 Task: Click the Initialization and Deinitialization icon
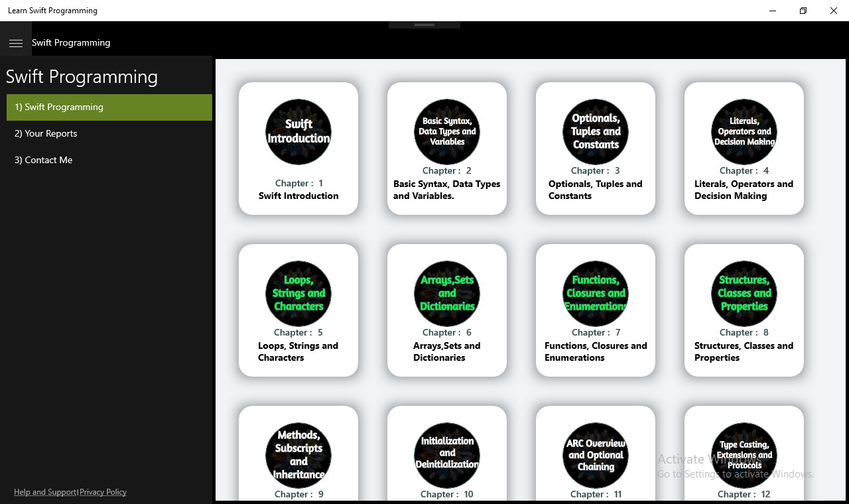447,456
